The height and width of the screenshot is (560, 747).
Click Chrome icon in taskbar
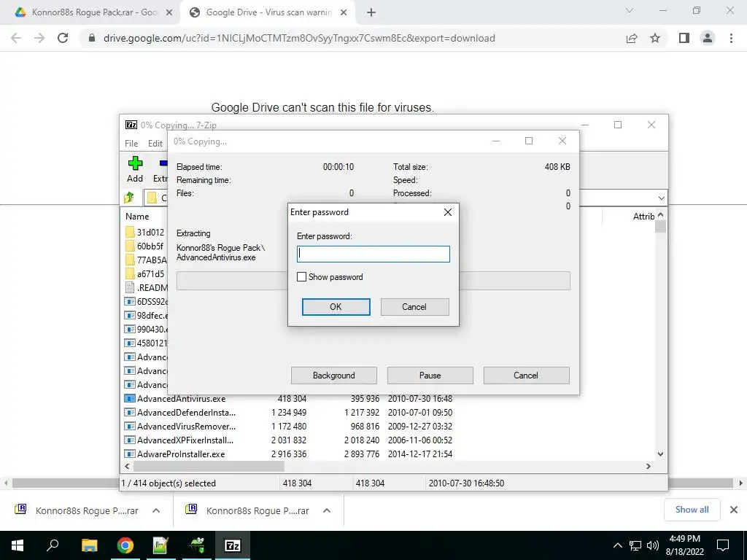tap(125, 545)
